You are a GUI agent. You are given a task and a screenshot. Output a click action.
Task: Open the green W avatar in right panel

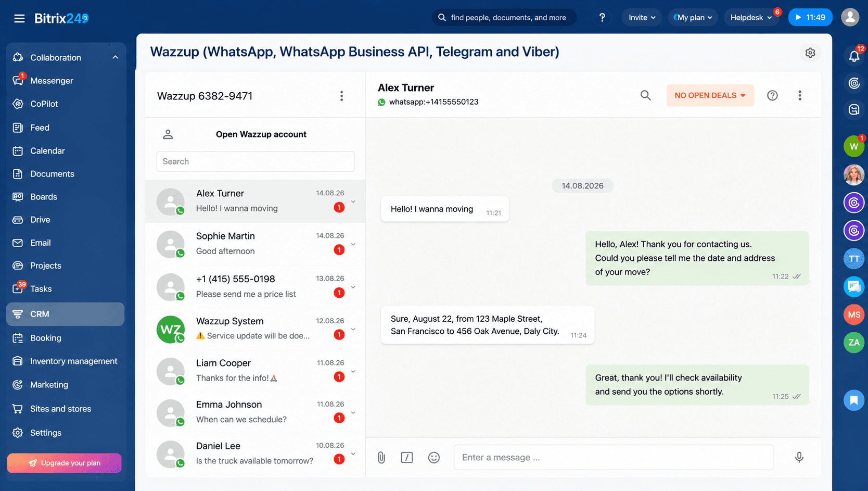click(x=853, y=146)
